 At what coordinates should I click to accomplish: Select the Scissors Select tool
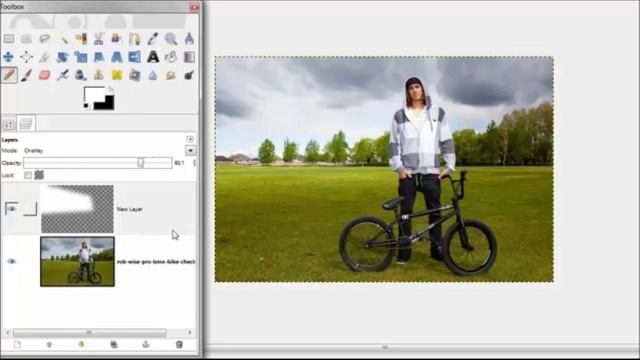coord(98,39)
